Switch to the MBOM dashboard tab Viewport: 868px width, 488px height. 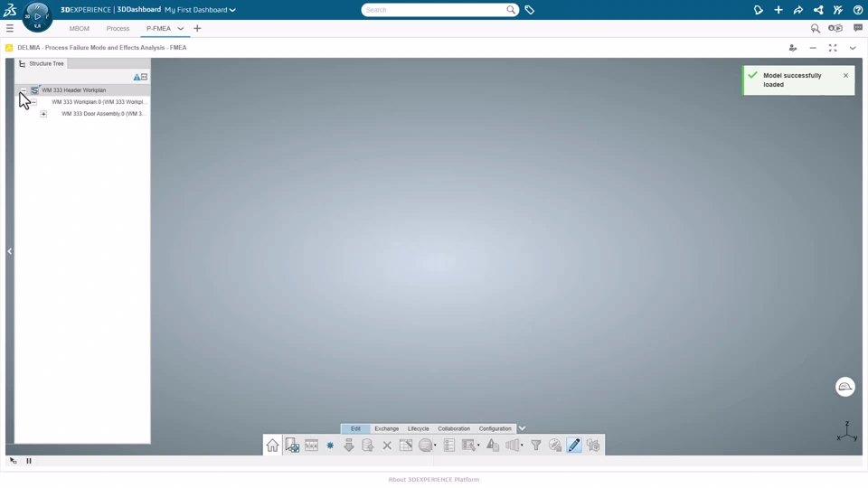(80, 28)
